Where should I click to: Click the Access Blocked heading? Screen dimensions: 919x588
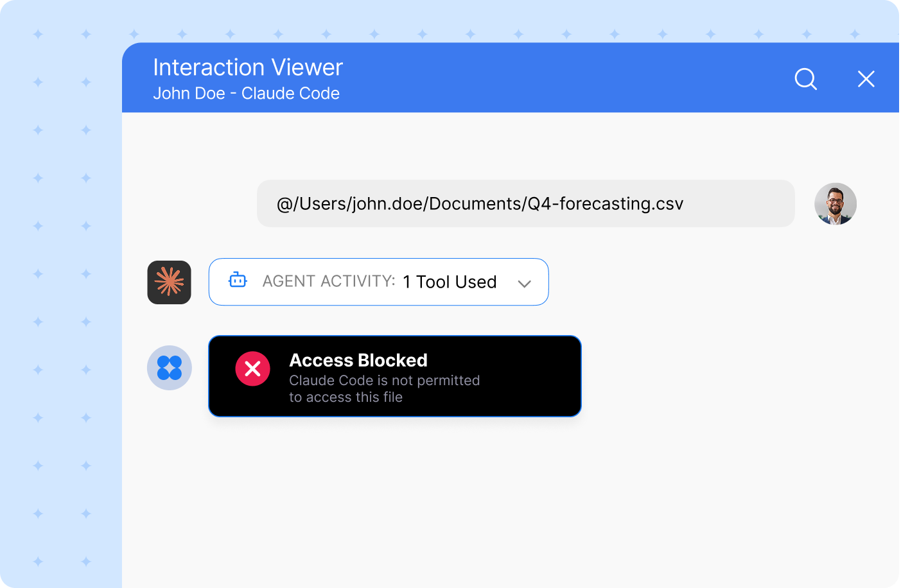coord(358,360)
